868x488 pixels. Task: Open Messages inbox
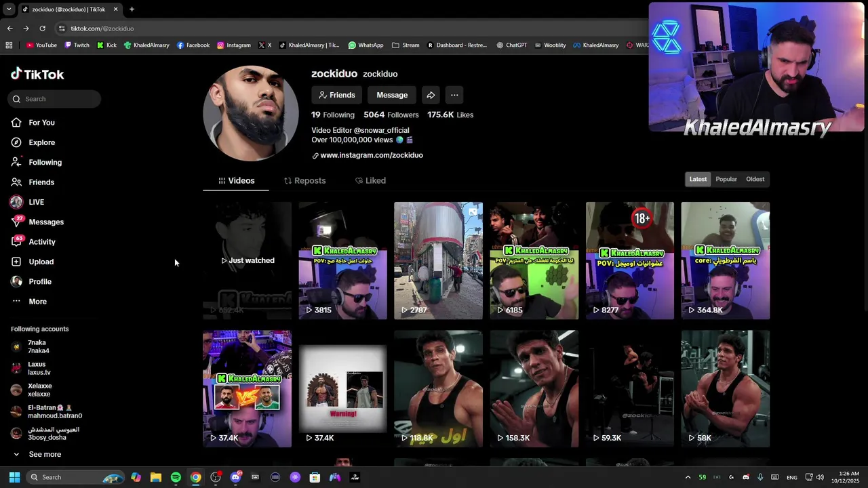click(46, 222)
